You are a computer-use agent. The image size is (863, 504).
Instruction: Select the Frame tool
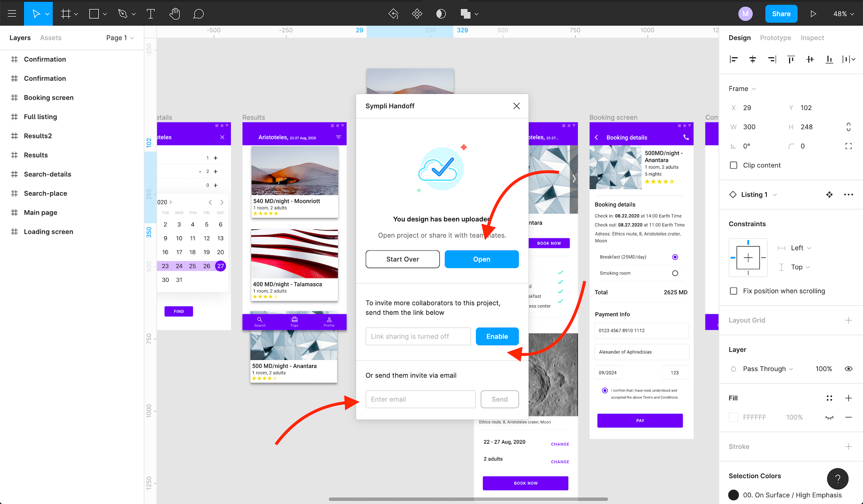point(66,14)
